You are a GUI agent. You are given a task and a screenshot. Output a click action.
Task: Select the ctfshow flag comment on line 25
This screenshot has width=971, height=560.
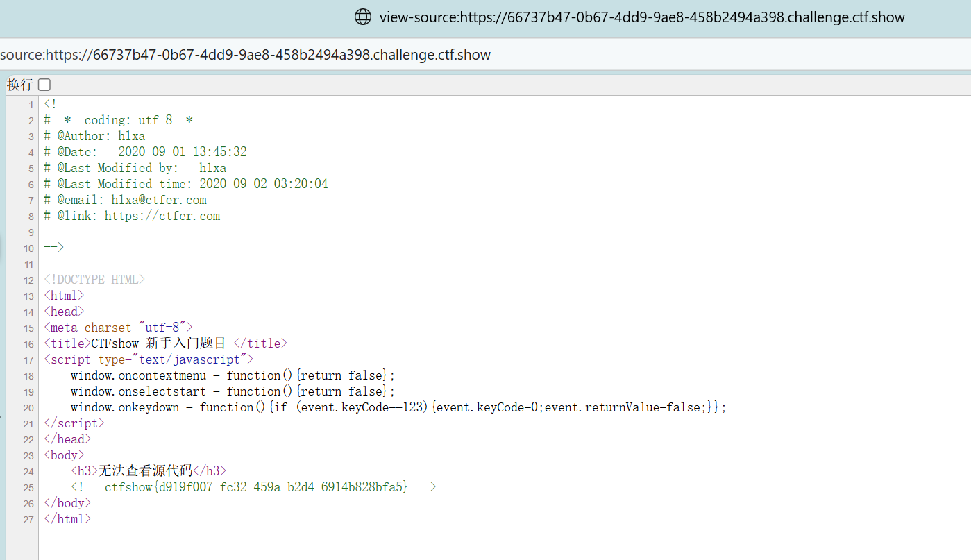click(253, 487)
